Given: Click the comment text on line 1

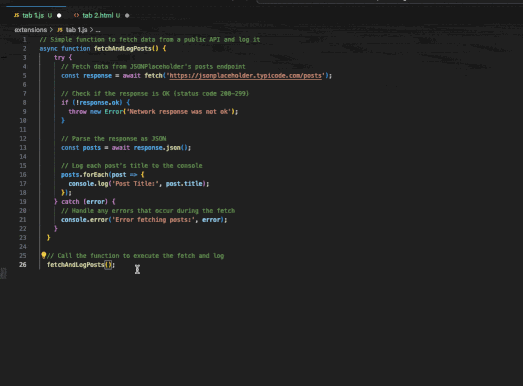Looking at the screenshot, I should coord(150,40).
